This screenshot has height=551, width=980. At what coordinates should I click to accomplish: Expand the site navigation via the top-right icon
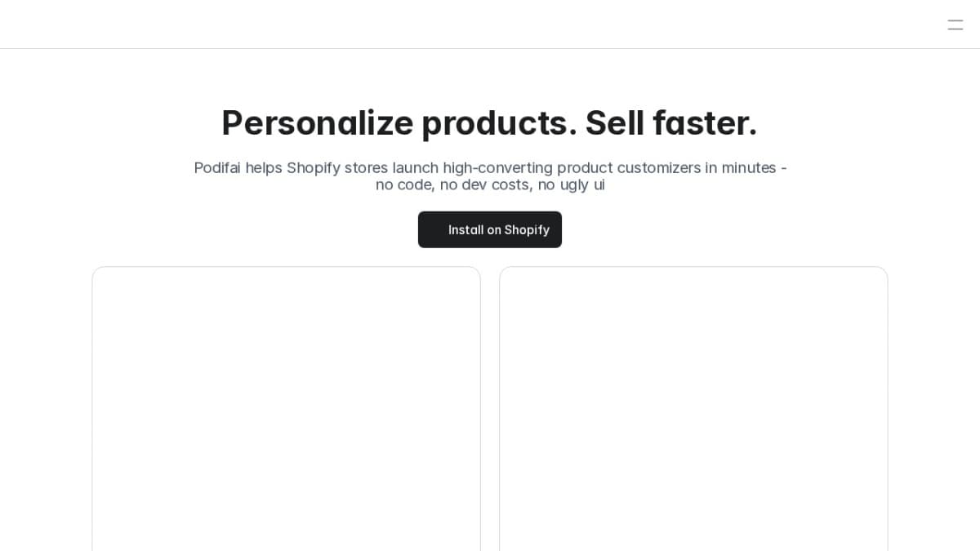(955, 24)
